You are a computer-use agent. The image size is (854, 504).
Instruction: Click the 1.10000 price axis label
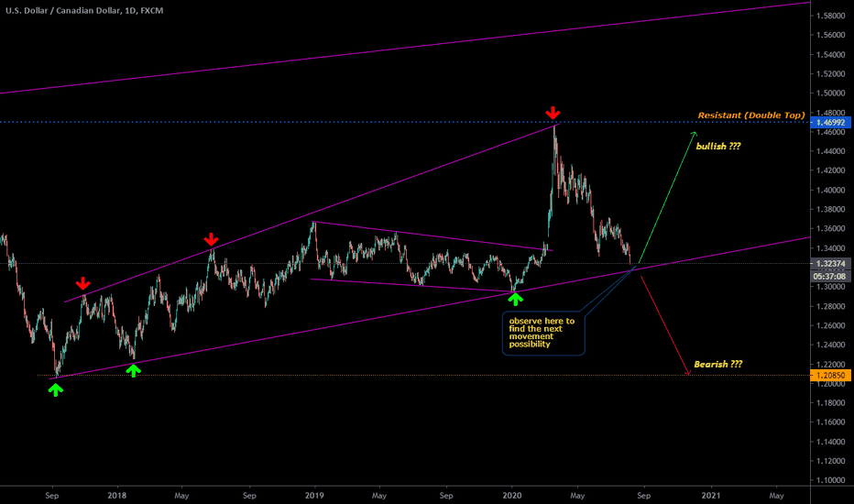click(830, 480)
